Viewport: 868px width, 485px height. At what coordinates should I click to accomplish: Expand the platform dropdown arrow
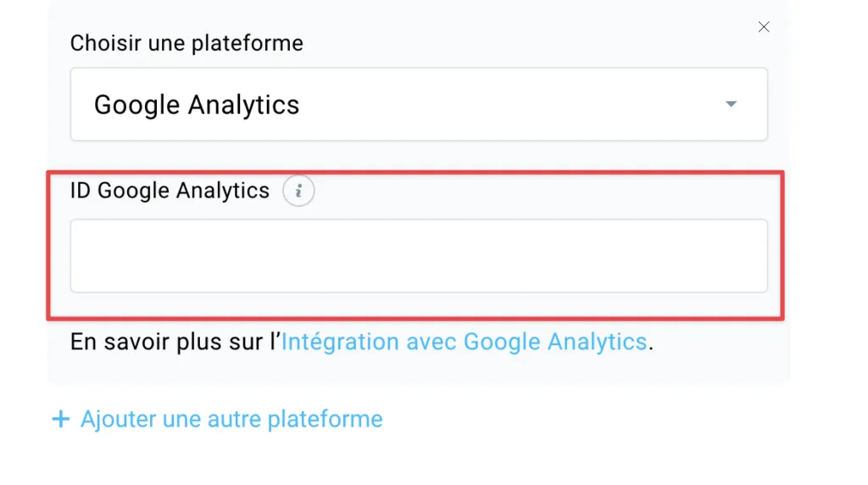point(732,103)
